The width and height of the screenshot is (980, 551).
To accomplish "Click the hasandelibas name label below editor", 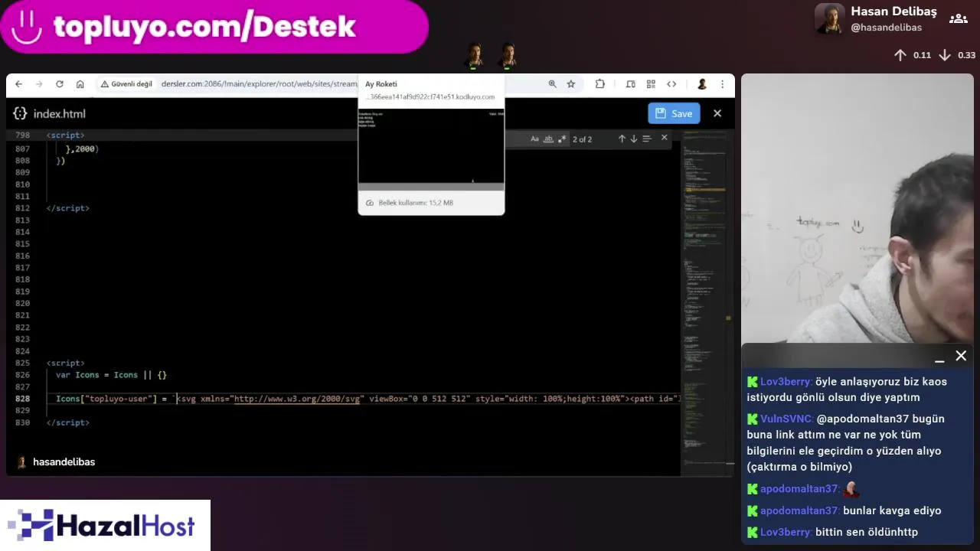I will coord(64,462).
